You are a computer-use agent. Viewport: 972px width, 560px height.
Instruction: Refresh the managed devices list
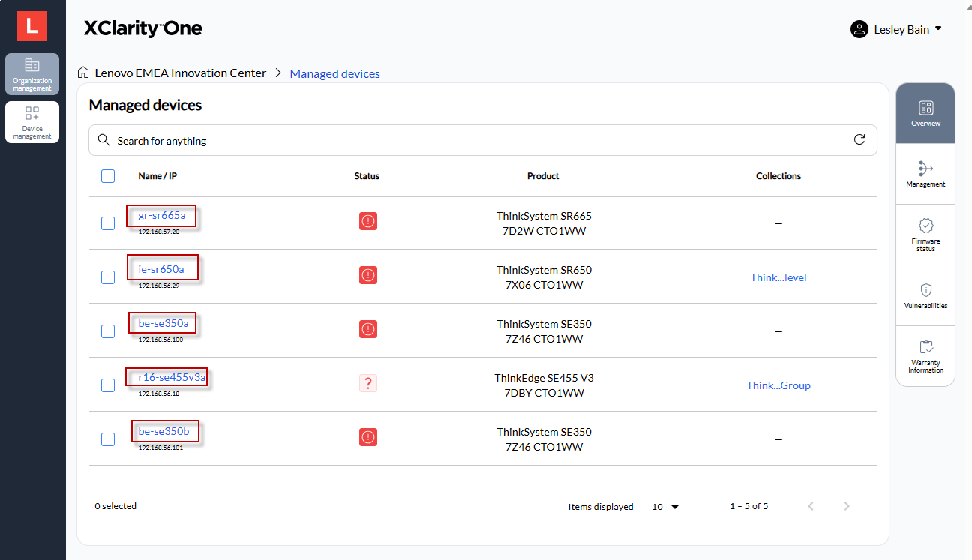(859, 139)
